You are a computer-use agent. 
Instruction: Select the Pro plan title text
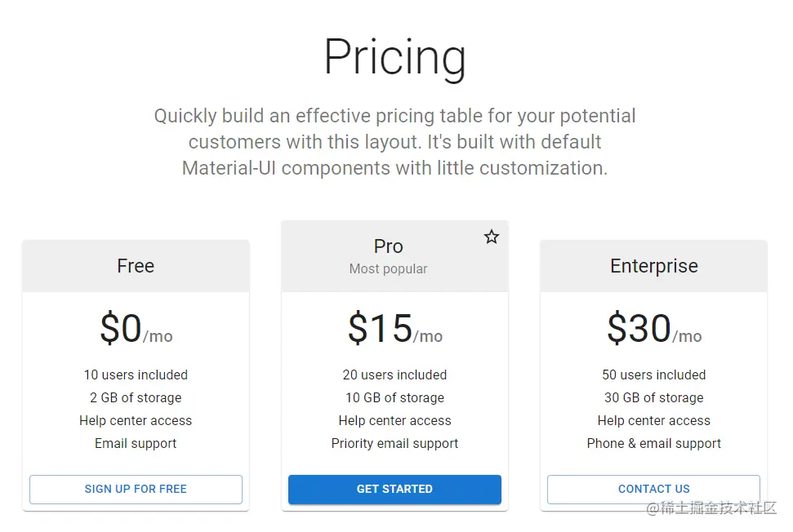(x=389, y=246)
